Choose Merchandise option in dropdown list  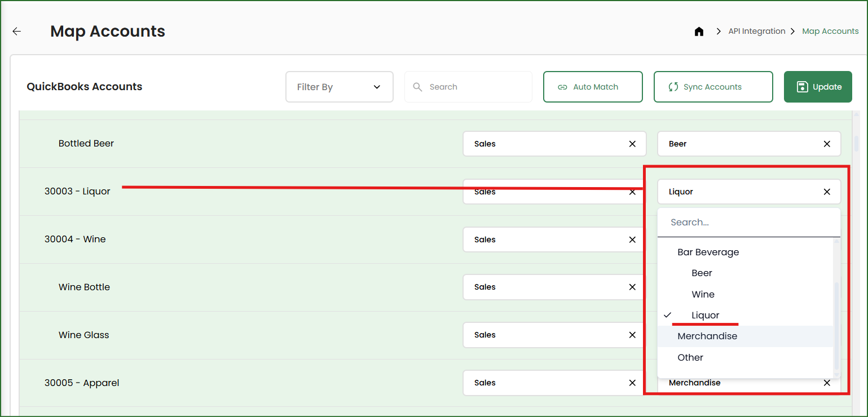[745, 336]
